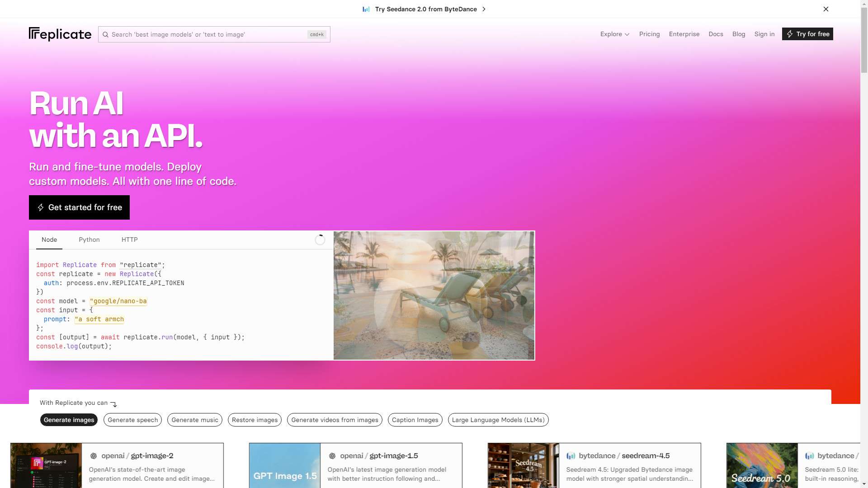Select the Generate images filter
The image size is (868, 488).
point(69,420)
